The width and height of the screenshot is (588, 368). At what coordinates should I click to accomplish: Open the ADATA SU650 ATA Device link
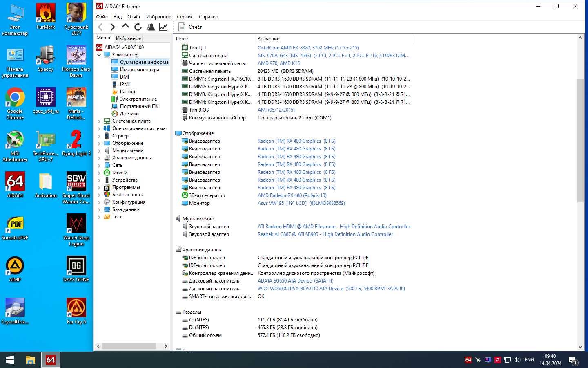pyautogui.click(x=296, y=281)
